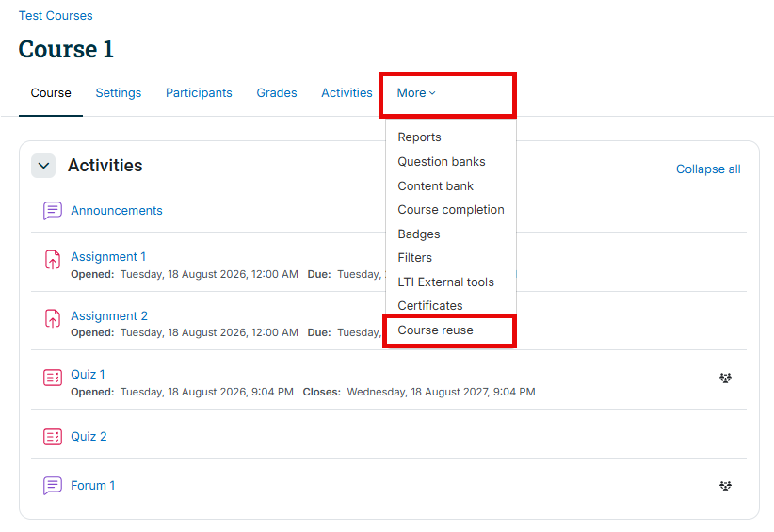Choose Course completion menu item
Image resolution: width=774 pixels, height=532 pixels.
point(451,210)
